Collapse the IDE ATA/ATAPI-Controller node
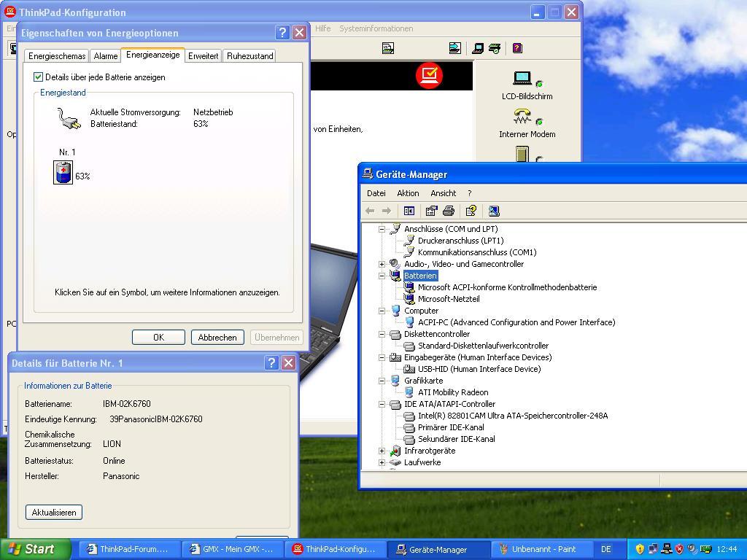 coord(382,404)
